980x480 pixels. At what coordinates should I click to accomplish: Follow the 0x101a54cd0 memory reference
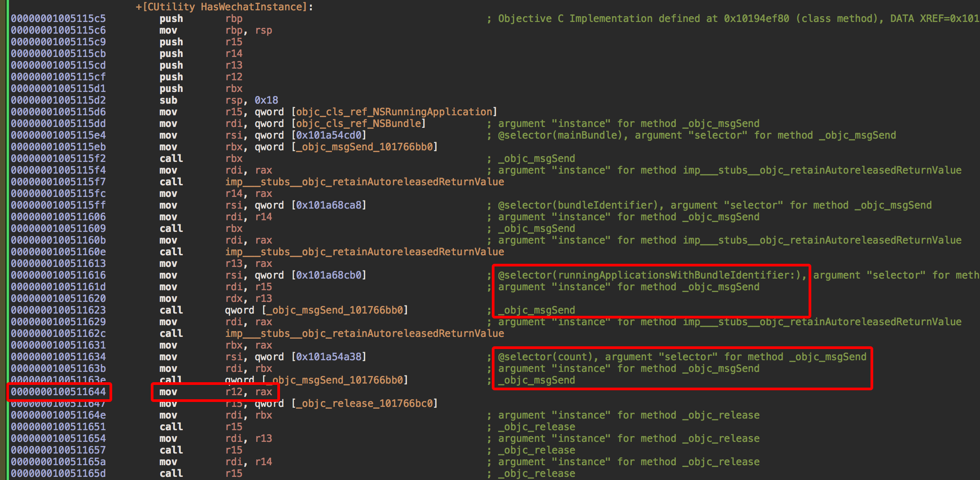329,135
